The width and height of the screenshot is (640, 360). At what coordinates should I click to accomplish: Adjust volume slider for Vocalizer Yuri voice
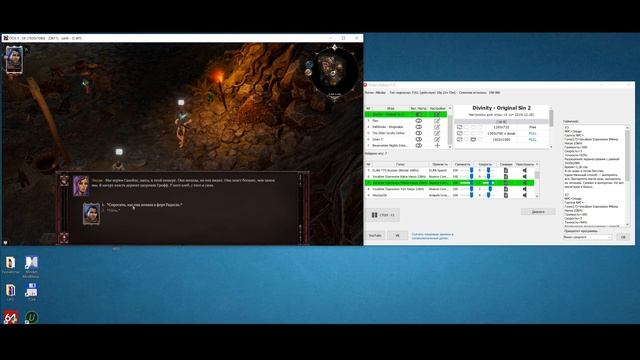click(467, 189)
